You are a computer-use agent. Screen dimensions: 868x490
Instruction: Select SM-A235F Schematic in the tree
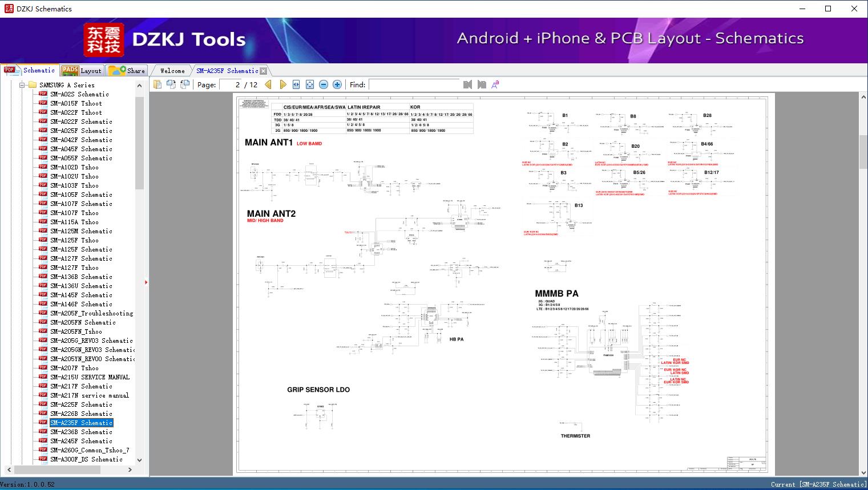click(x=82, y=423)
